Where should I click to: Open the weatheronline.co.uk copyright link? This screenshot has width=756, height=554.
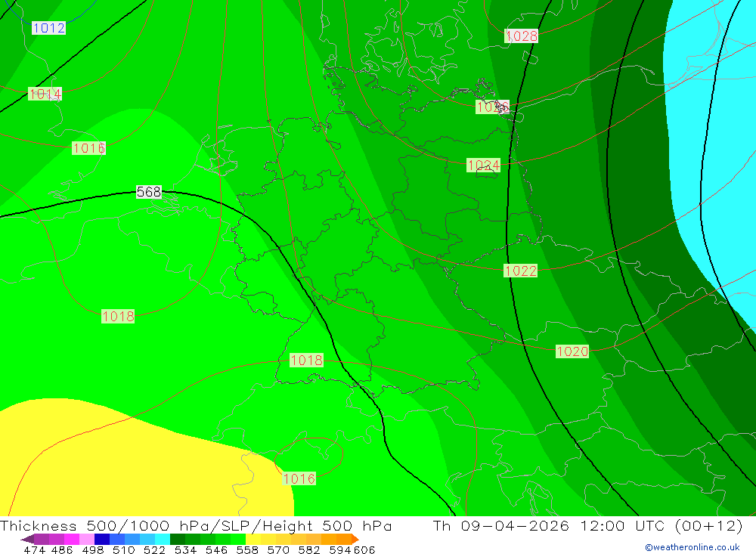tap(692, 547)
